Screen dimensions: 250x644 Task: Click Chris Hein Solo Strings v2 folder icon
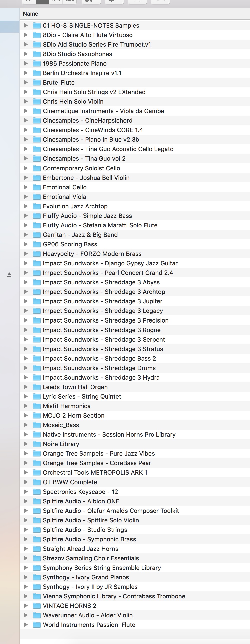click(37, 92)
